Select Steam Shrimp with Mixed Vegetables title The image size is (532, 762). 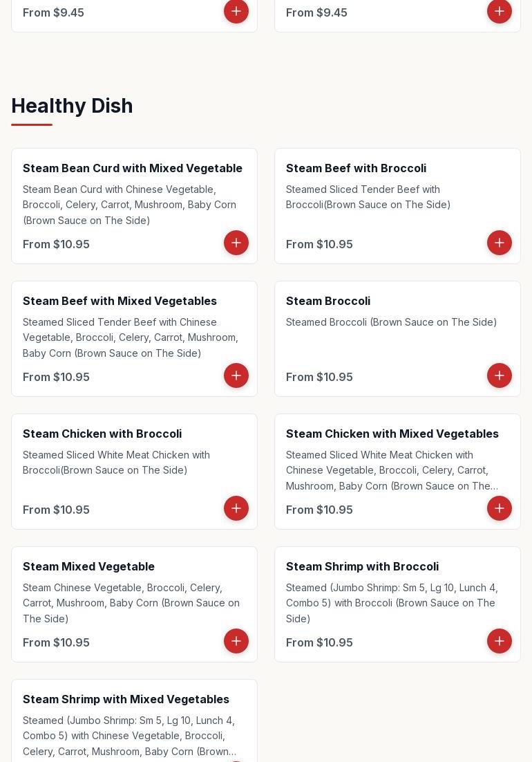pyautogui.click(x=126, y=699)
